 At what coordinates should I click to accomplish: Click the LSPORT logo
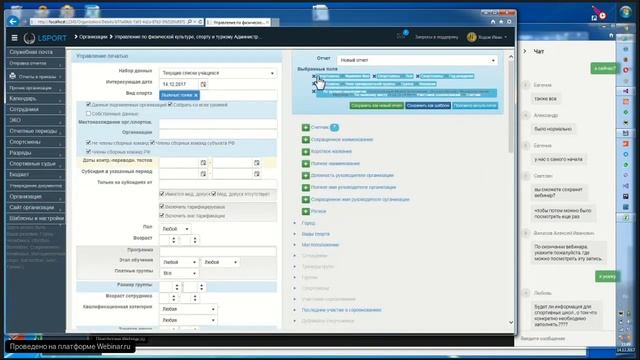pos(45,38)
